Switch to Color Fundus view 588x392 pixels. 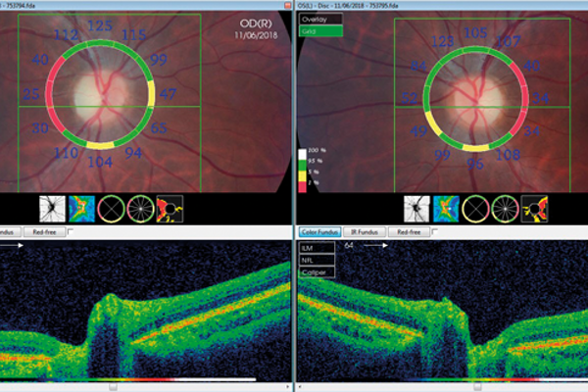320,232
